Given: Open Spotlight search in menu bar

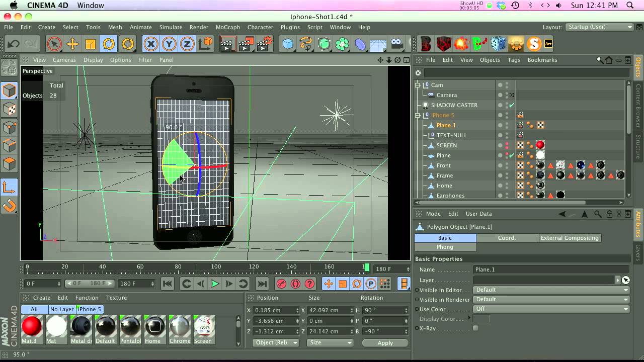Looking at the screenshot, I should (x=630, y=6).
